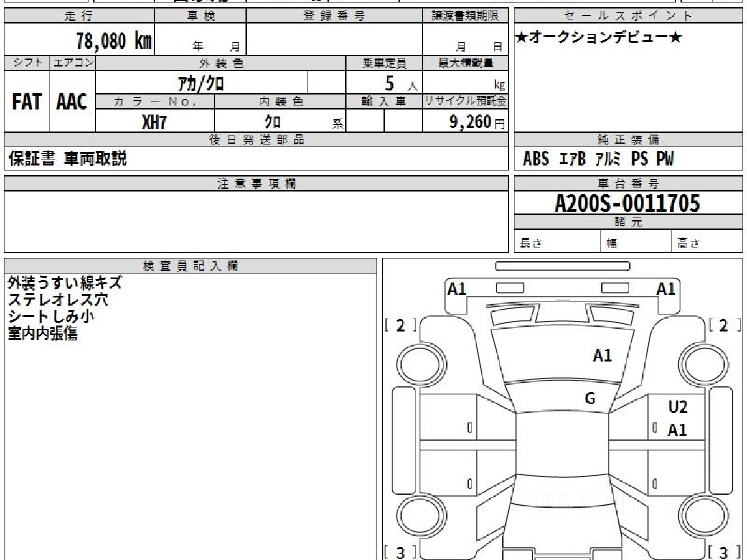747x560 pixels.
Task: Click the リサイクル預託金 header
Action: [465, 101]
